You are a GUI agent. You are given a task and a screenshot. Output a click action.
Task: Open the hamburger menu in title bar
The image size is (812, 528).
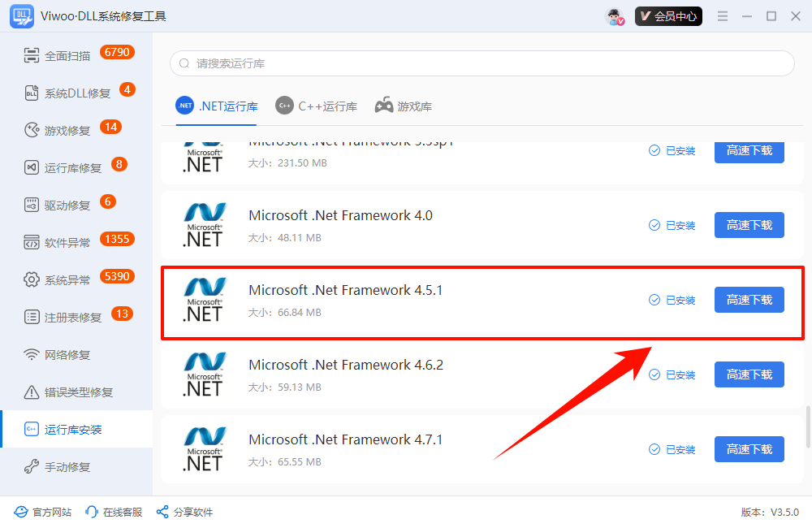[723, 16]
